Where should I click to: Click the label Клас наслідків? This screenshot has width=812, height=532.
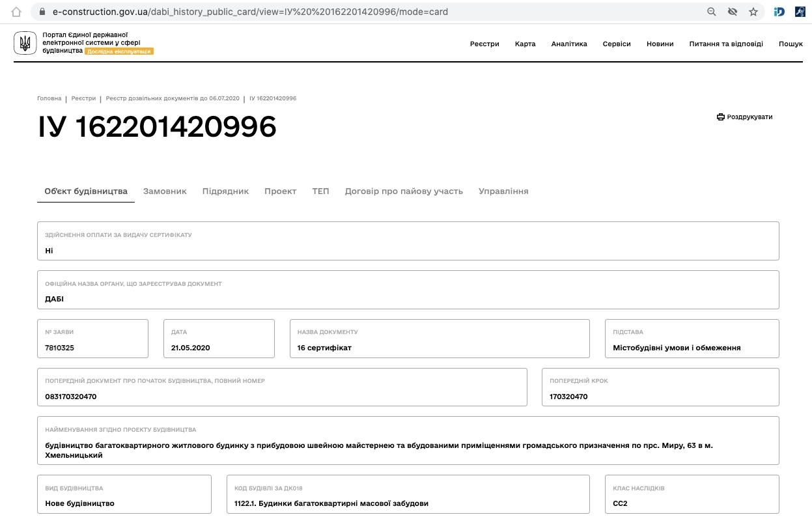[x=639, y=488]
